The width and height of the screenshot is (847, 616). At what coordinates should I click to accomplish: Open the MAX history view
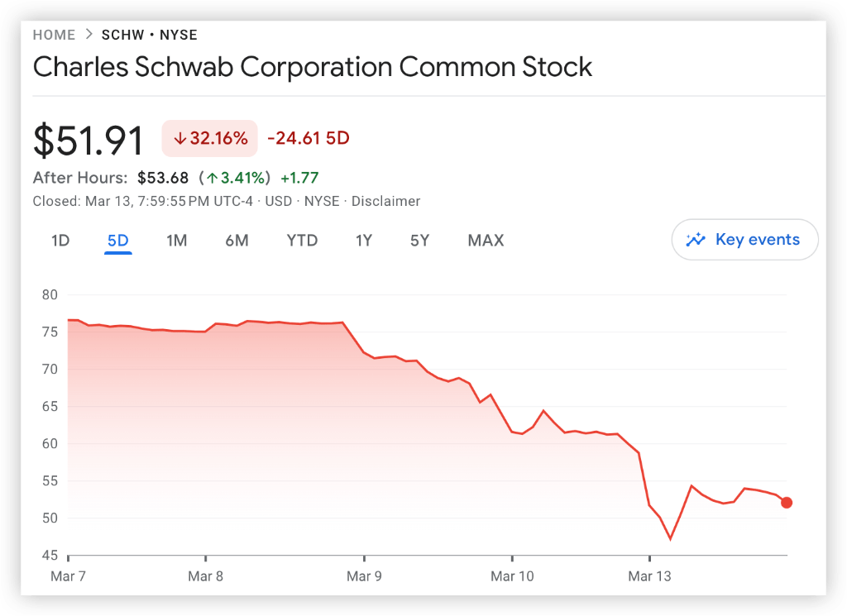pyautogui.click(x=485, y=240)
